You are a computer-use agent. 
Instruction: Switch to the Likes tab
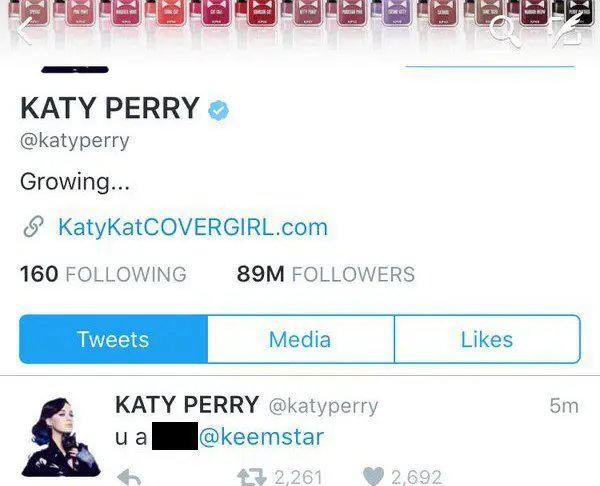point(488,339)
